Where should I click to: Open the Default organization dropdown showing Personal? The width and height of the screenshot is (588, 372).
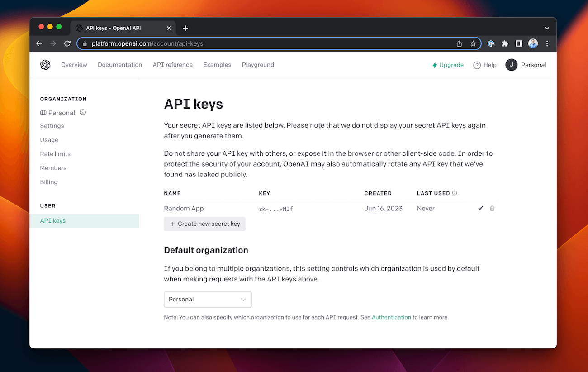tap(208, 300)
